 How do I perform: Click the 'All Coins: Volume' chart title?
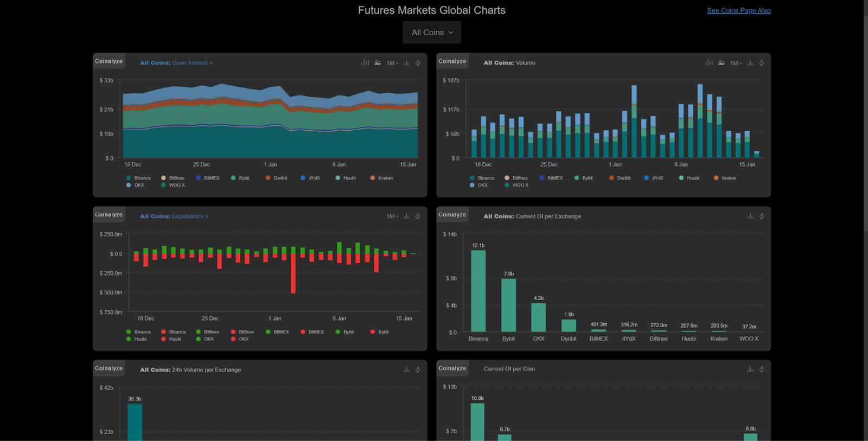point(509,63)
